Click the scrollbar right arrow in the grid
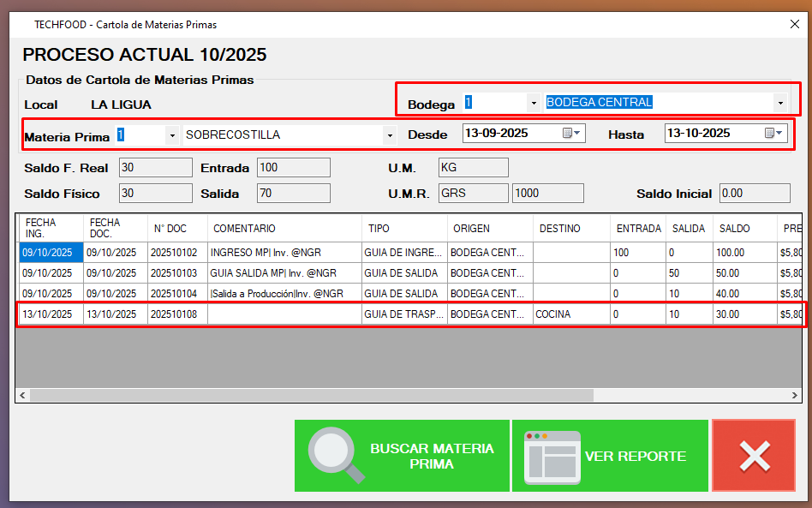This screenshot has height=508, width=812. click(798, 396)
